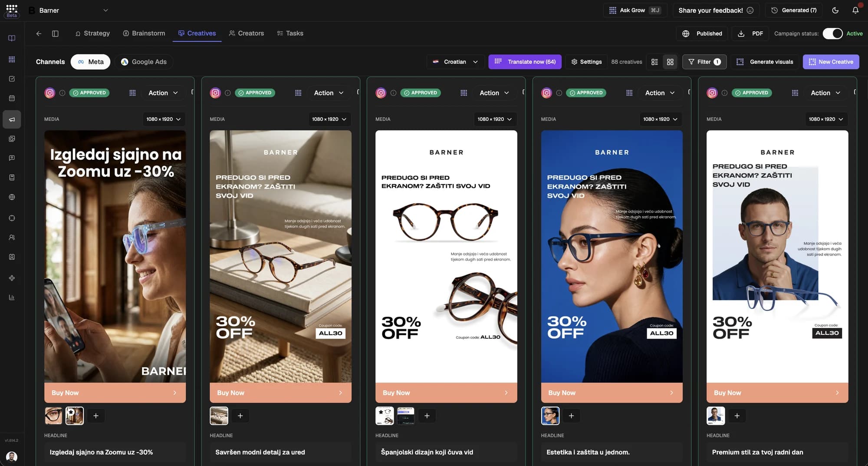Select the Google Ads channel
The width and height of the screenshot is (868, 466).
(x=144, y=62)
